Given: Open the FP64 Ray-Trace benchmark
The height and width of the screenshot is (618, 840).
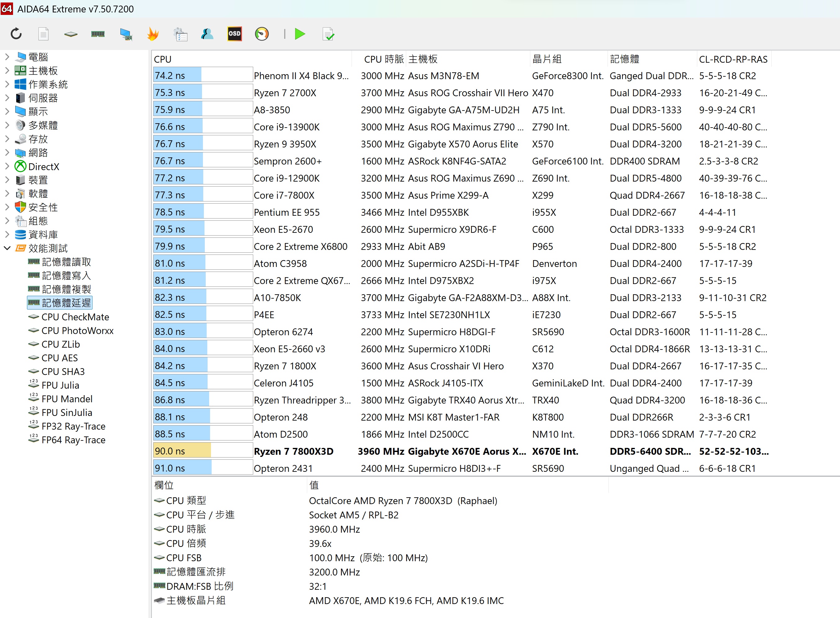Looking at the screenshot, I should (x=67, y=440).
